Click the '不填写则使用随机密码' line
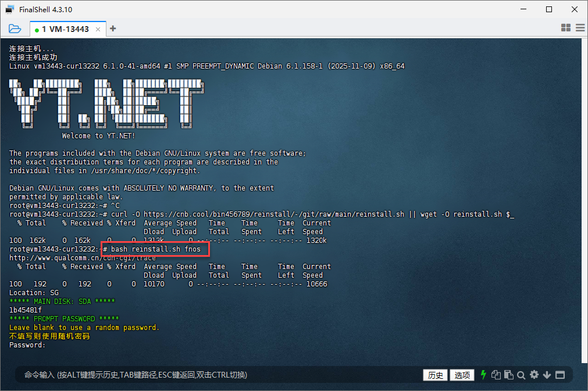This screenshot has width=588, height=391. (x=49, y=336)
